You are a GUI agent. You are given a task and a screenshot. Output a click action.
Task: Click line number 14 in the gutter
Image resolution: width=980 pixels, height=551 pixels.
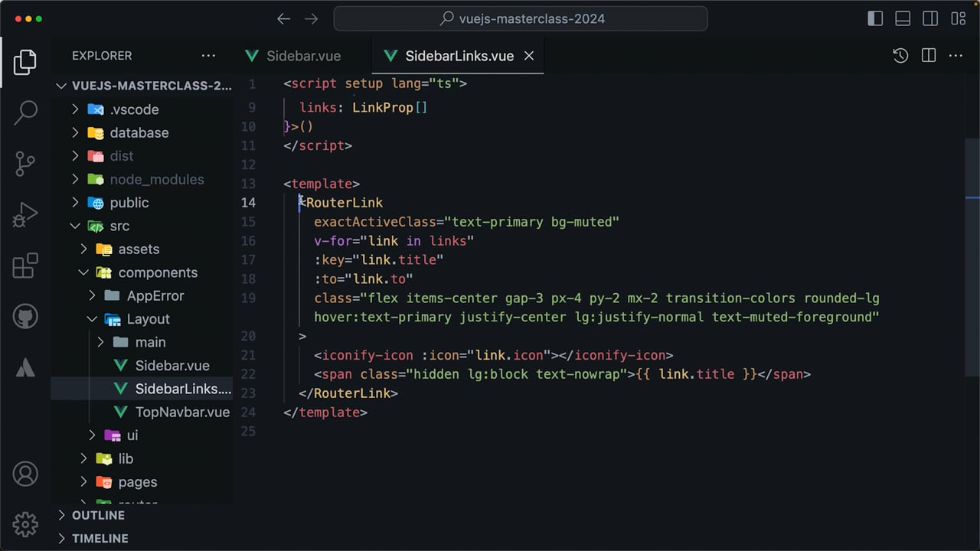point(248,203)
